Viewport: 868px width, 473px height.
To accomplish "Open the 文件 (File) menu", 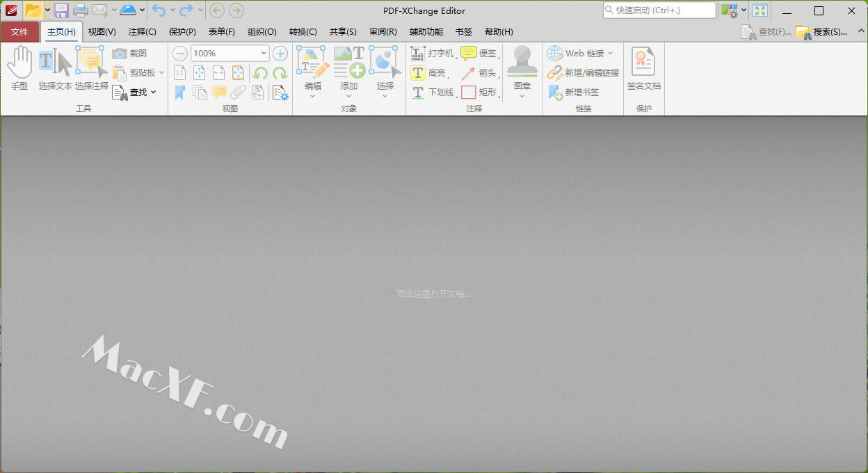I will (19, 32).
